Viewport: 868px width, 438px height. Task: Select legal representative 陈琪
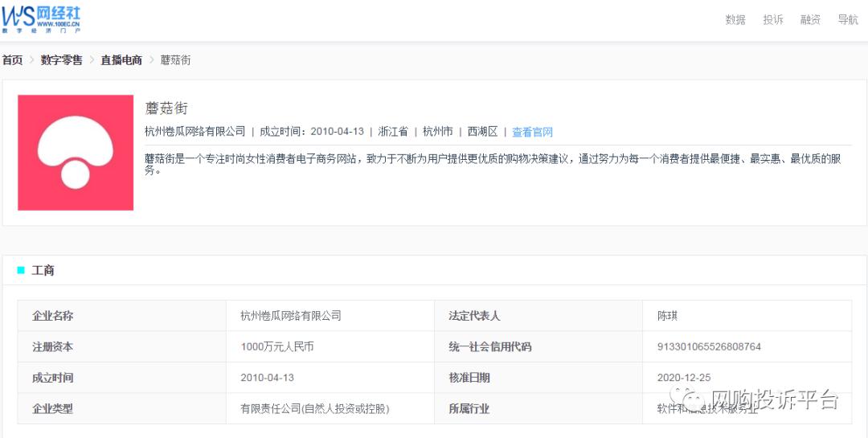pos(667,316)
